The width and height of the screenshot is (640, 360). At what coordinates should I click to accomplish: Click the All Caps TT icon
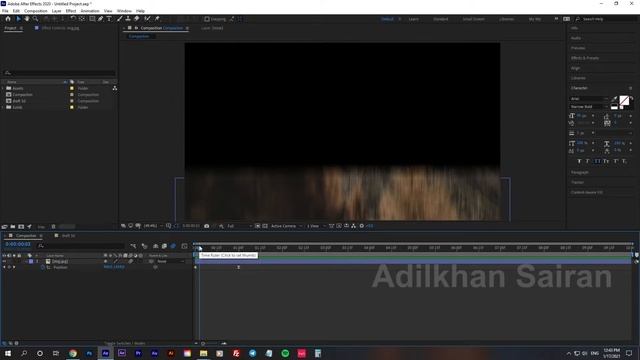pos(598,161)
